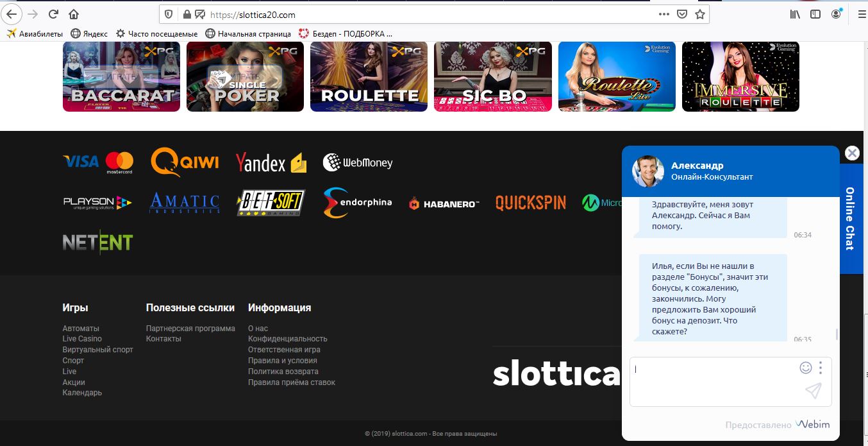This screenshot has width=868, height=446.
Task: Save page to Pocket icon
Action: (x=682, y=13)
